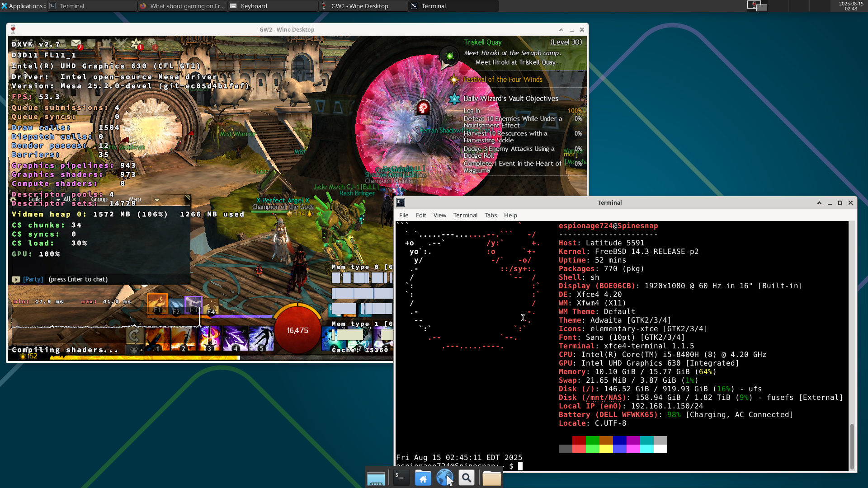868x488 pixels.
Task: Toggle the chat channel arrow next to Party
Action: [16, 280]
